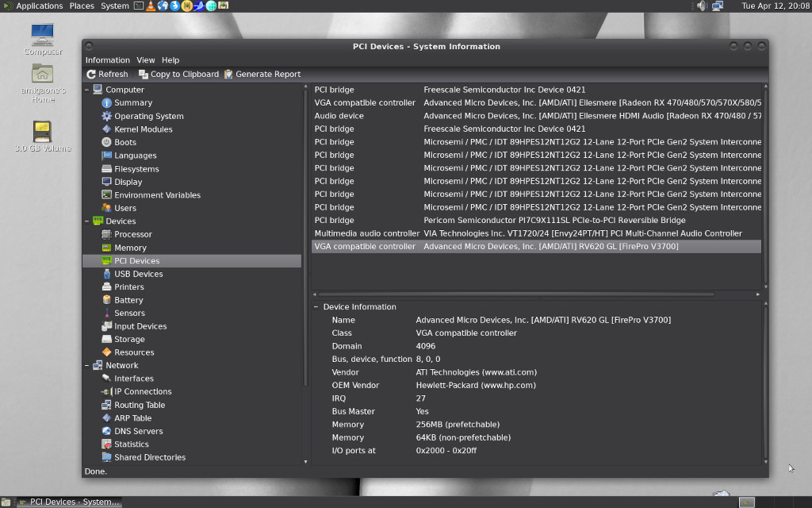Click Generate Report button
Image resolution: width=812 pixels, height=508 pixels.
click(262, 74)
